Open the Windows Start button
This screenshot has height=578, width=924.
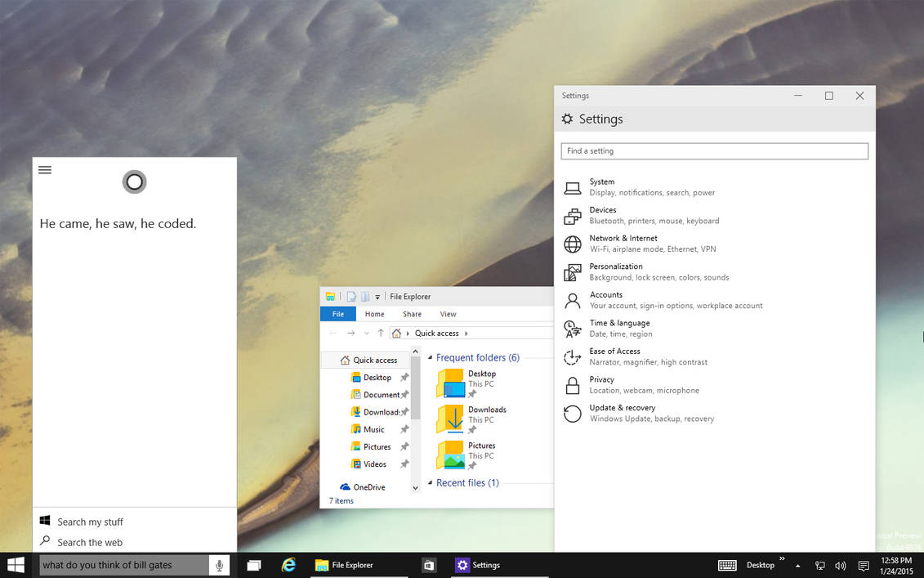coord(16,565)
